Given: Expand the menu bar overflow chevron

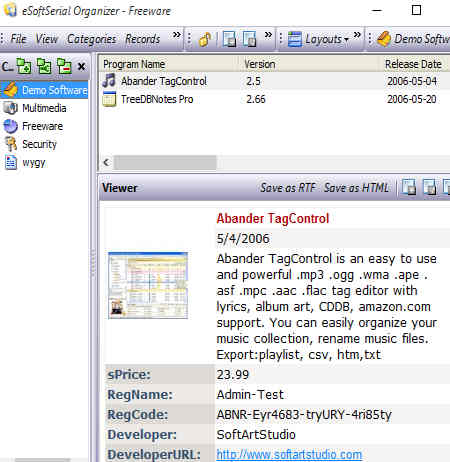Looking at the screenshot, I should tap(177, 34).
